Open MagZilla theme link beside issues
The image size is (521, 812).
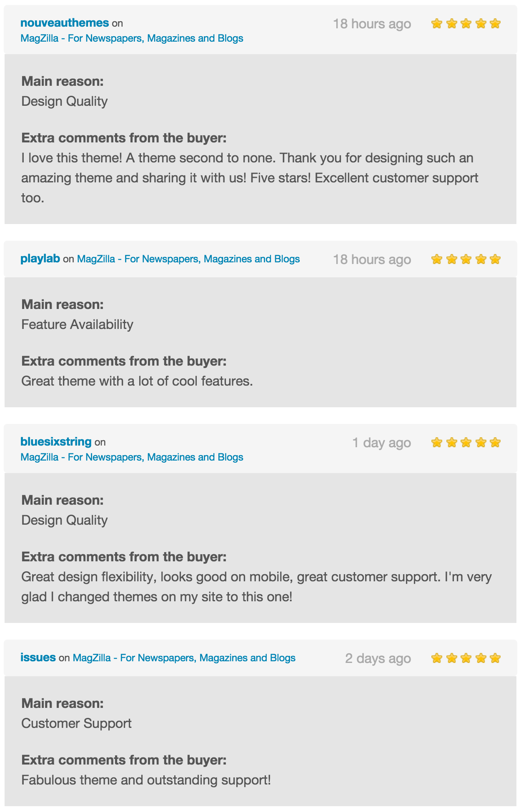coord(184,658)
